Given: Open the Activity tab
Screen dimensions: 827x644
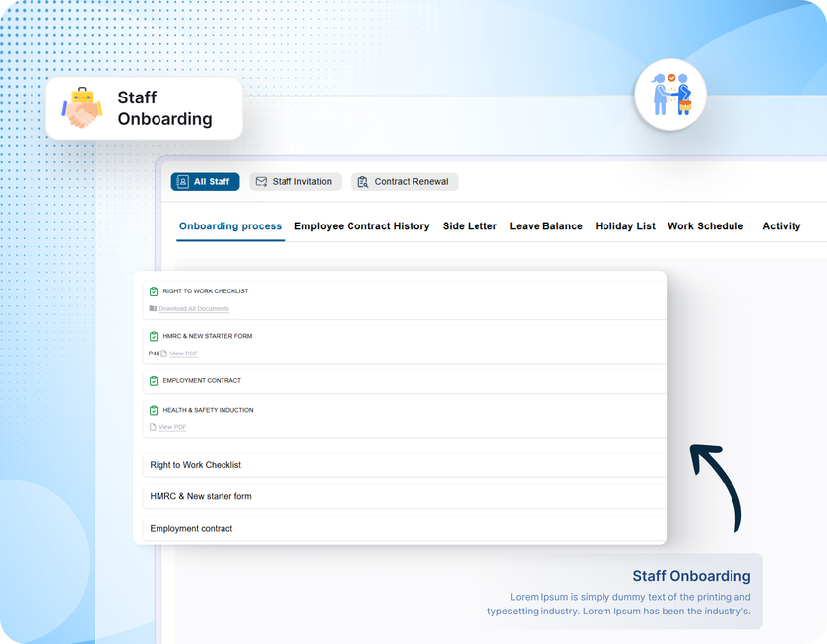Looking at the screenshot, I should pyautogui.click(x=781, y=226).
